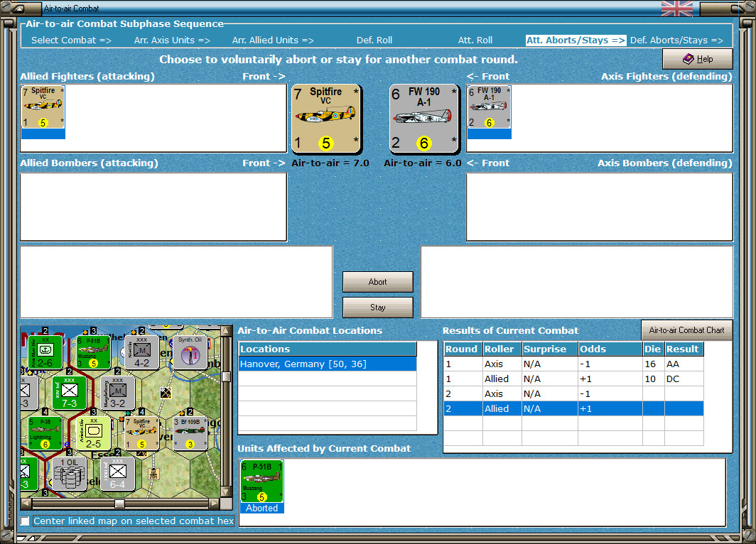Click inside the empty Allied Bombers list box
Screen dimensions: 756x544
click(153, 207)
